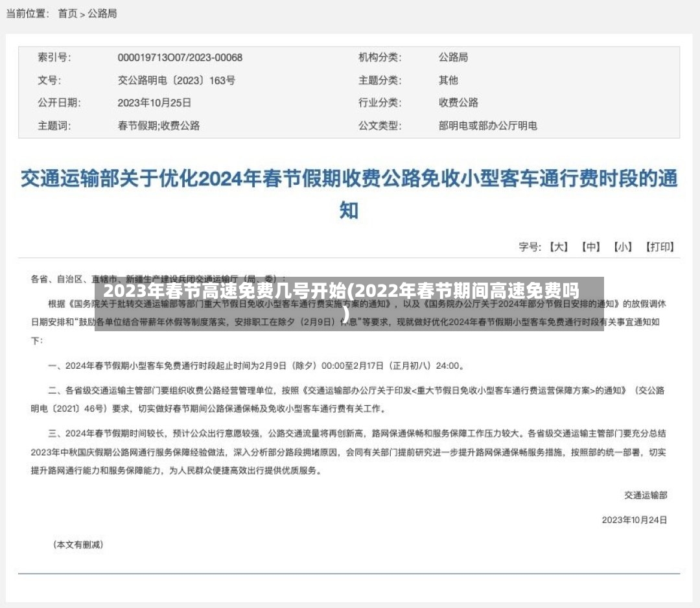Open the 首页 breadcrumb link
This screenshot has width=700, height=608.
(67, 14)
